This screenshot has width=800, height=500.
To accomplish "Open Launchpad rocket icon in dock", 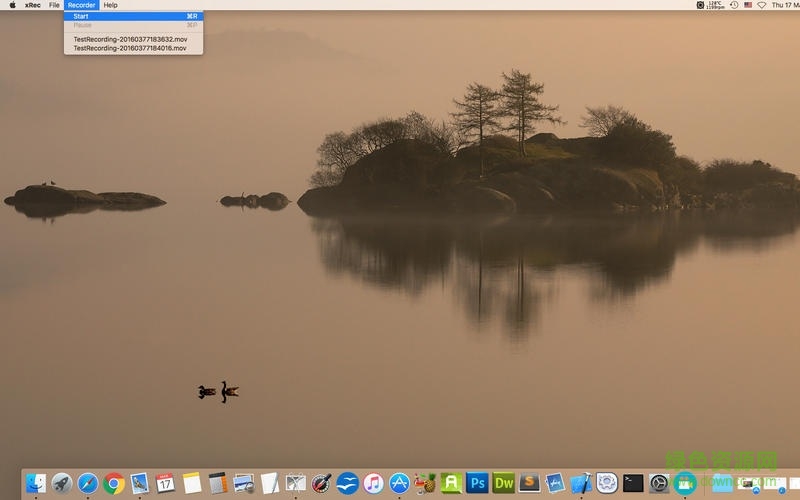I will pyautogui.click(x=62, y=483).
